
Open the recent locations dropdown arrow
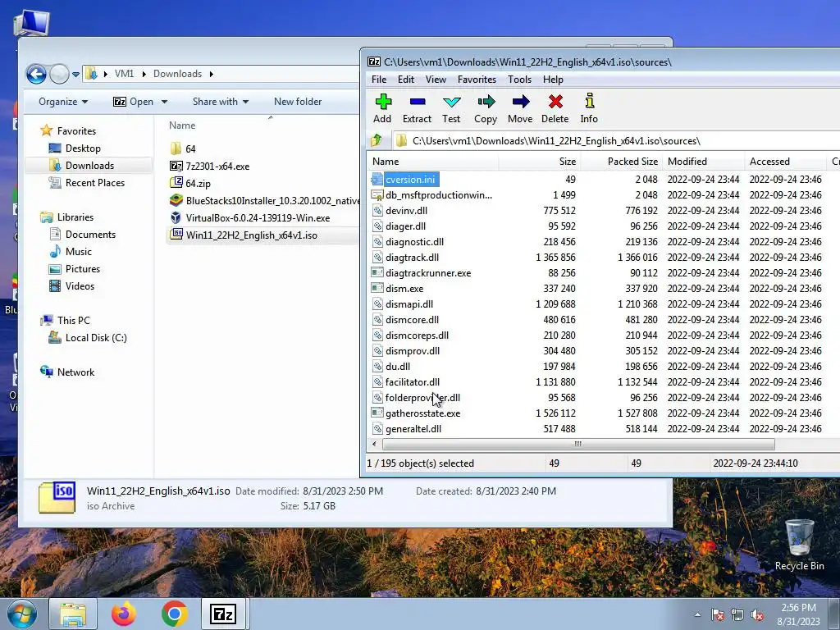pos(76,75)
